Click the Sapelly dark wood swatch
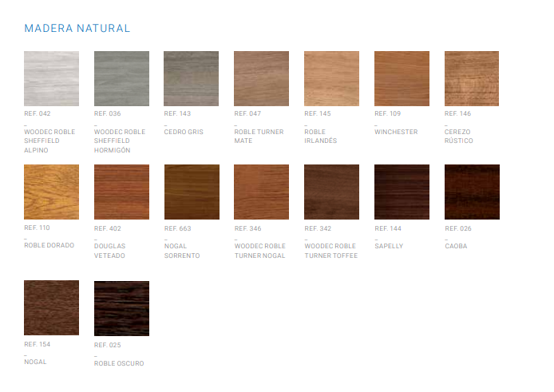 [402, 192]
